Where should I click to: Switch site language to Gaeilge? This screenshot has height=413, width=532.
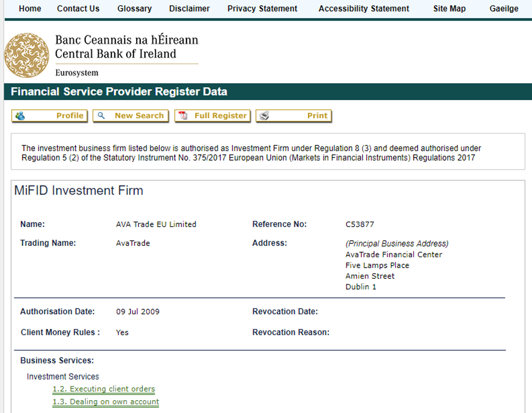point(503,8)
